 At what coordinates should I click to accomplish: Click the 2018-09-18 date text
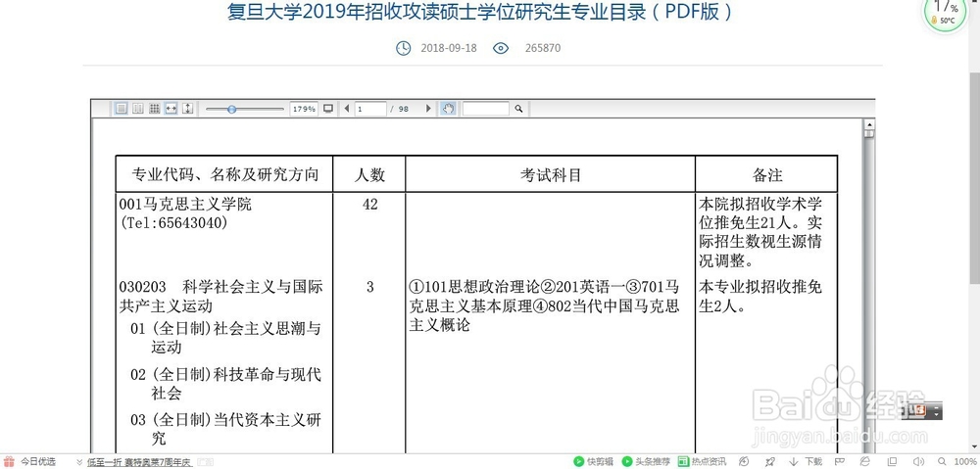point(449,48)
